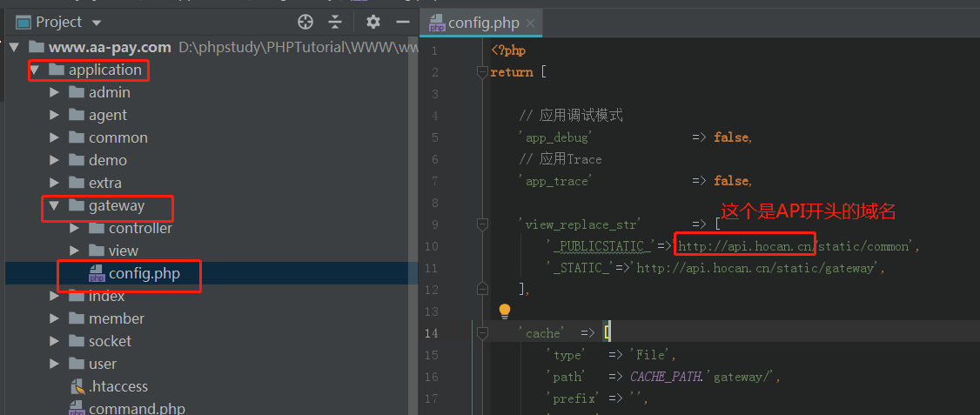Screen dimensions: 980x415
Task: Fold the cache array at line 14
Action: (482, 333)
